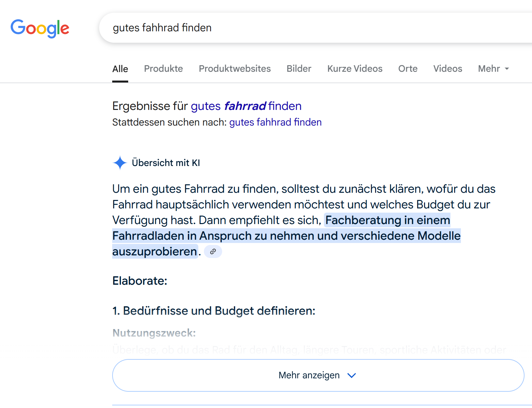Click the 'Elaborate:' heading
Image resolution: width=532 pixels, height=408 pixels.
click(140, 281)
